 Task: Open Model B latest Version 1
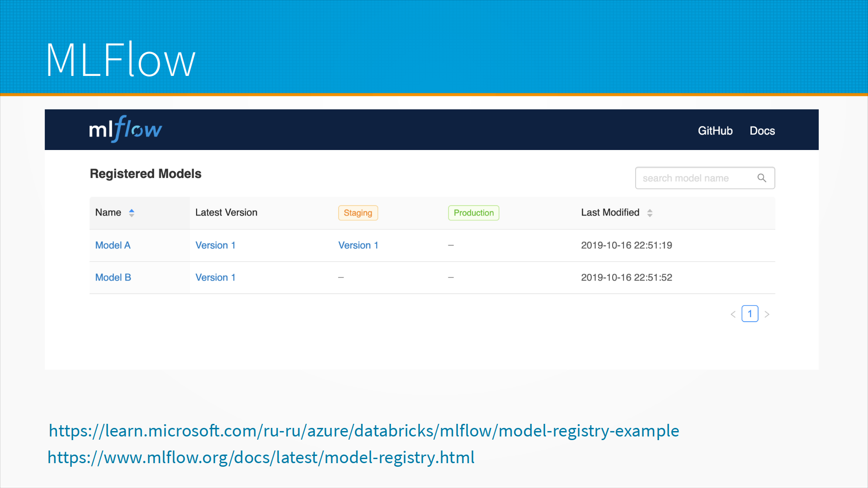coord(215,277)
